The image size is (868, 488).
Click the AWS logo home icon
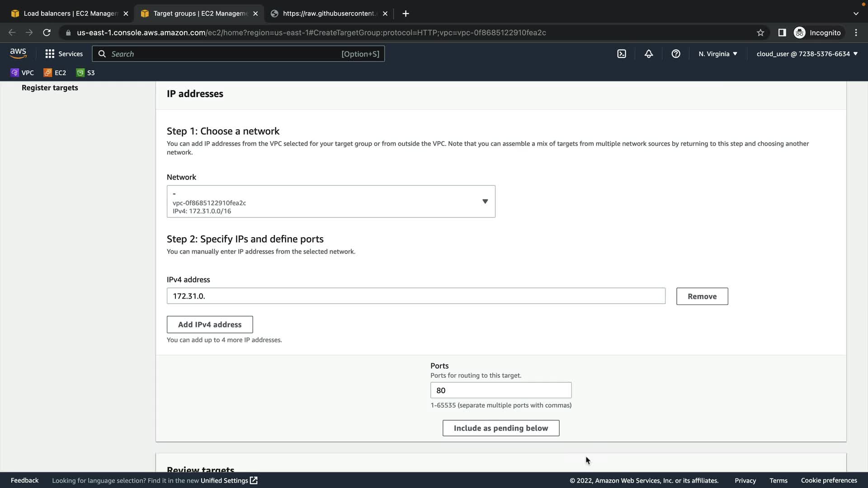point(18,53)
